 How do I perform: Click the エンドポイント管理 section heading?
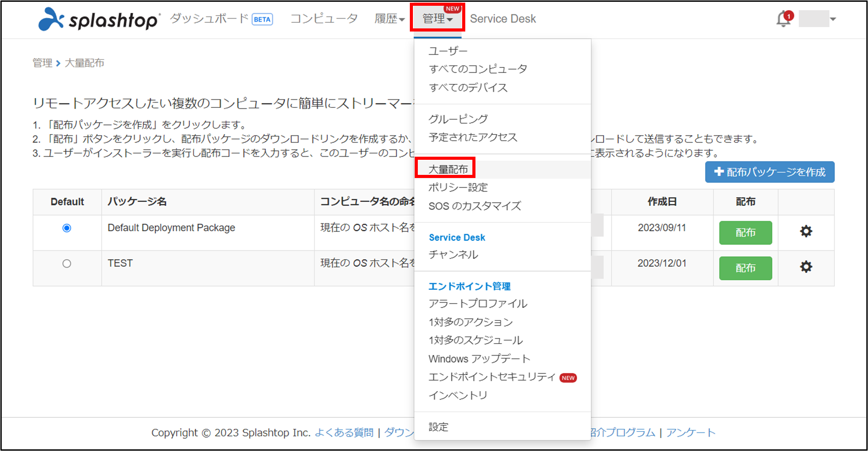point(469,286)
